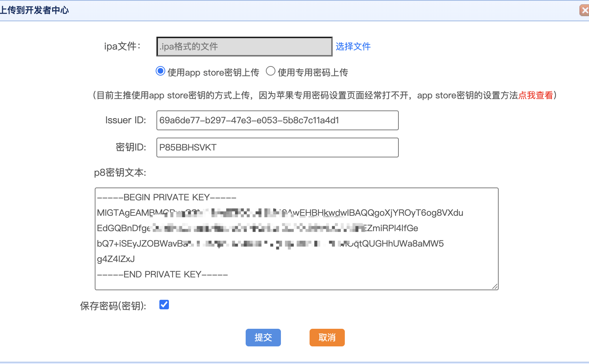Click the resize handle of the key textarea

tap(495, 287)
